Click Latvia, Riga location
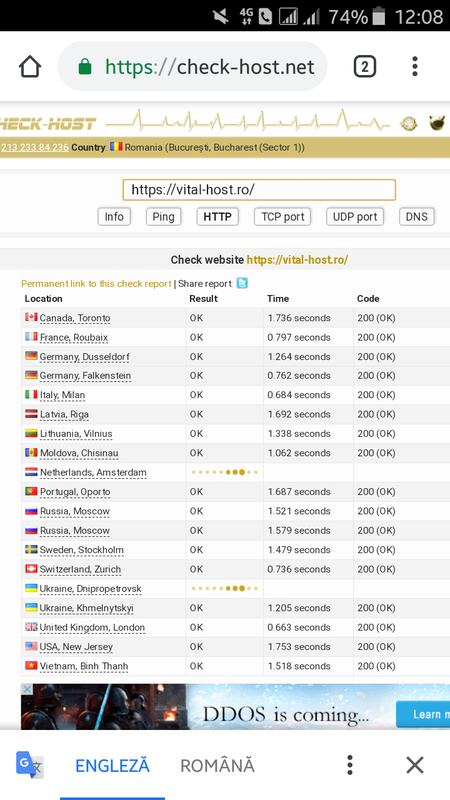The width and height of the screenshot is (450, 800). 64,415
